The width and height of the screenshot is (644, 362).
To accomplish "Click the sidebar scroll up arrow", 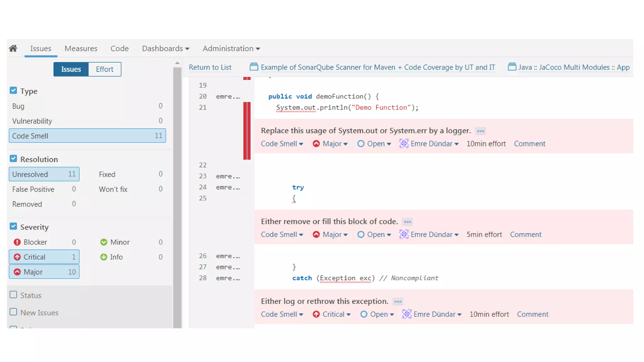I will point(177,63).
